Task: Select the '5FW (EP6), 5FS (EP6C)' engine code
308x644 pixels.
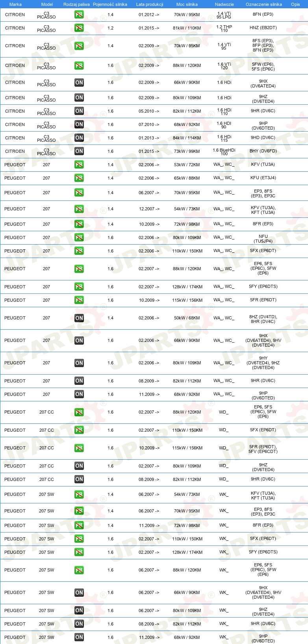Action: pyautogui.click(x=263, y=67)
